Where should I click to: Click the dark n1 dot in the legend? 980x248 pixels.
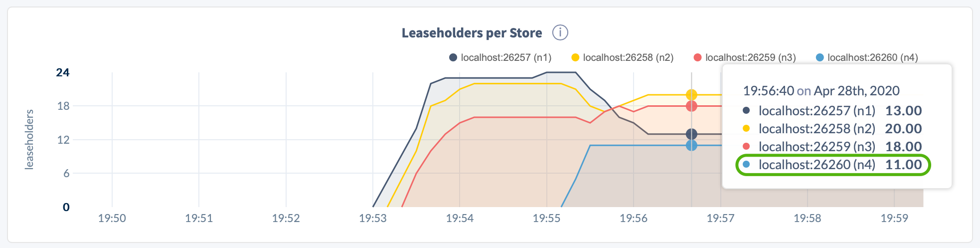pos(453,57)
